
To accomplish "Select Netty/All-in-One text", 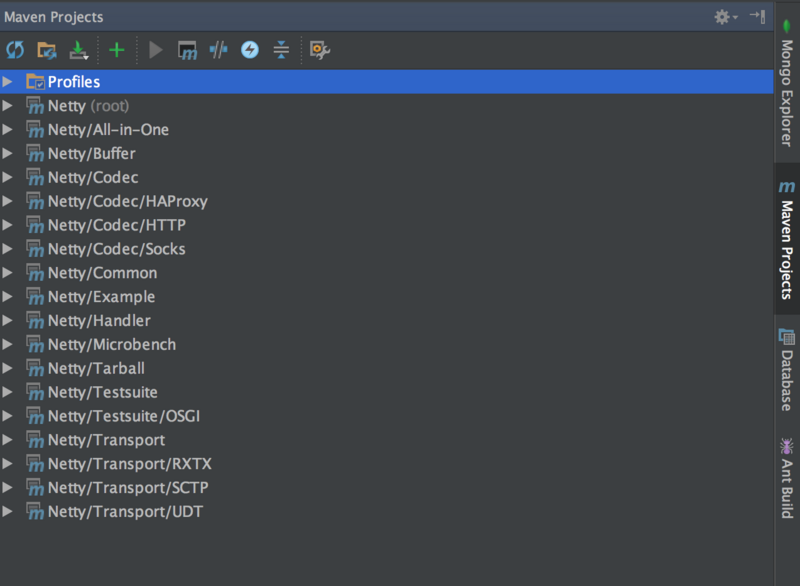I will (108, 130).
